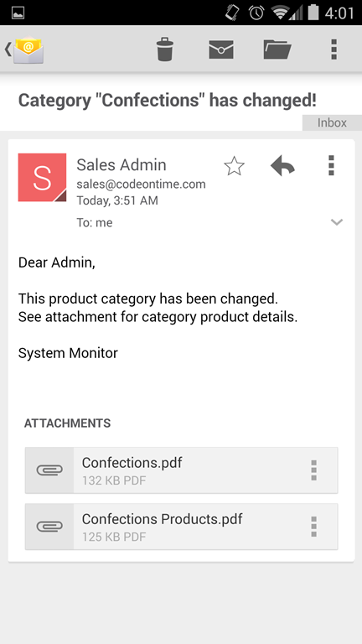The image size is (362, 644).
Task: Open the Confections Products.pdf attachment
Action: tap(181, 527)
